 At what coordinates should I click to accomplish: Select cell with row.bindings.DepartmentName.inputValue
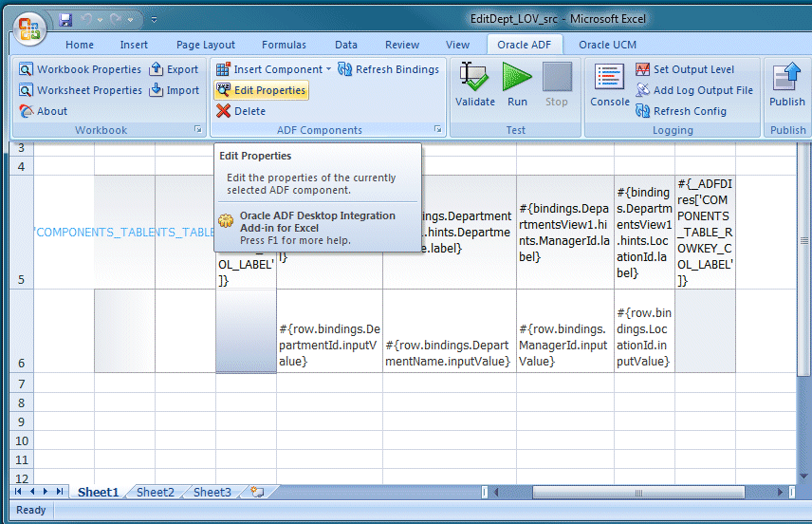(x=449, y=330)
